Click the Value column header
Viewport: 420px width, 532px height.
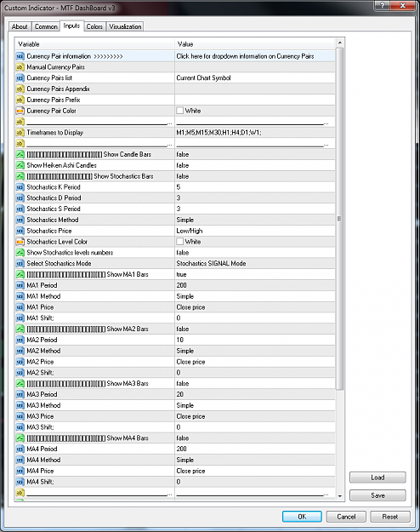point(255,44)
